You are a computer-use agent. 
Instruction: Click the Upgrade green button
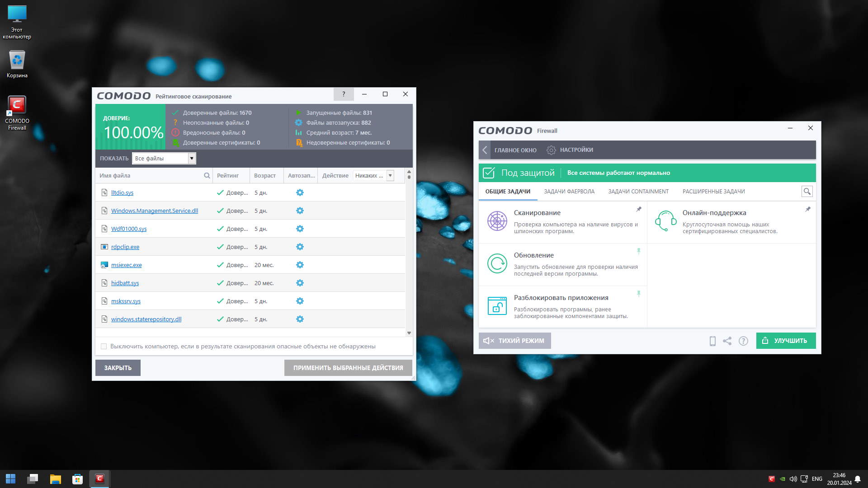pos(786,341)
